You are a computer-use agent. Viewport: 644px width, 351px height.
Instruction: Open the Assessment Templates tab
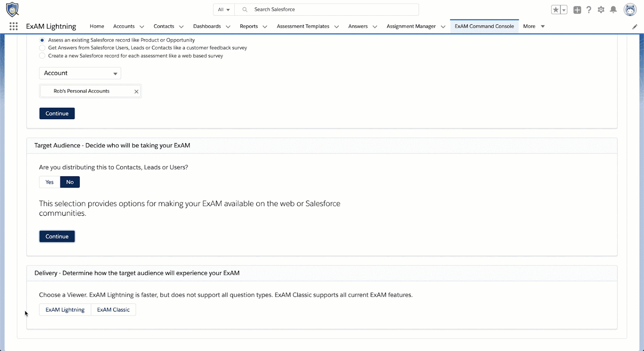303,26
